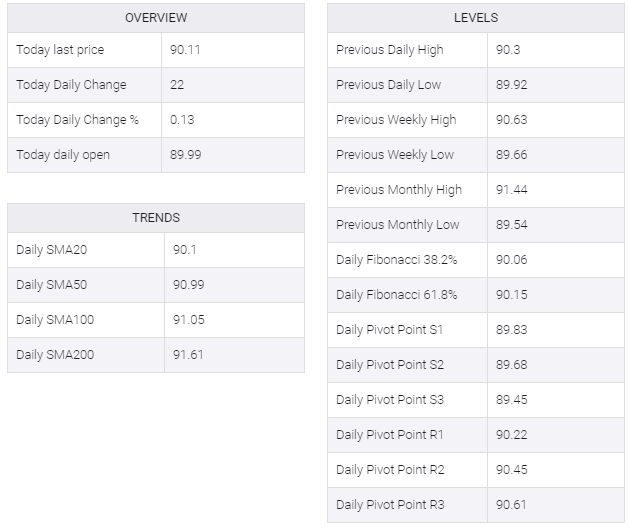This screenshot has height=530, width=628.
Task: Click the Daily SMA100 row label
Action: pos(55,320)
